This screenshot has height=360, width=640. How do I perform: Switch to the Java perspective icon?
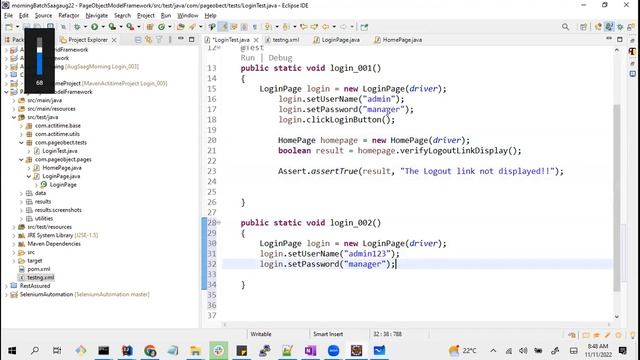[609, 27]
